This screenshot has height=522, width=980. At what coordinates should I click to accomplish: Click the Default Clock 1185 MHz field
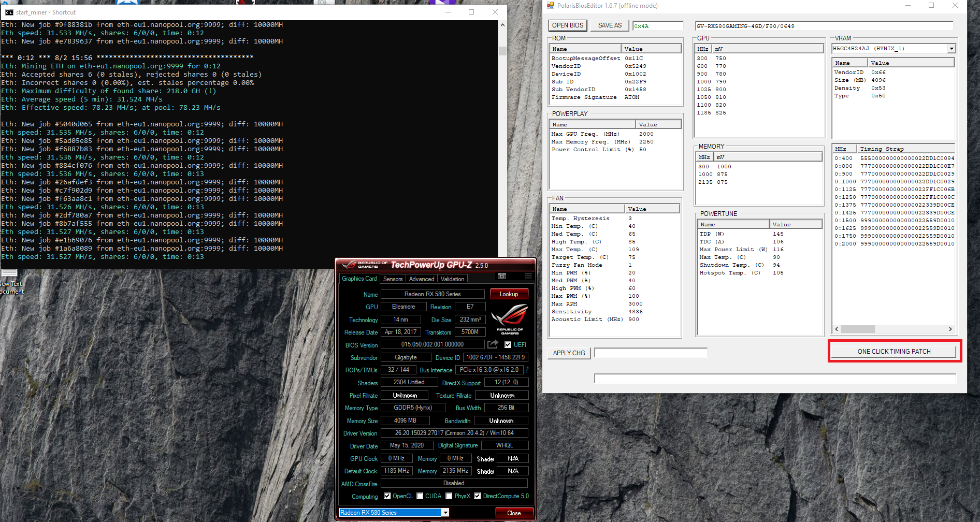(397, 471)
